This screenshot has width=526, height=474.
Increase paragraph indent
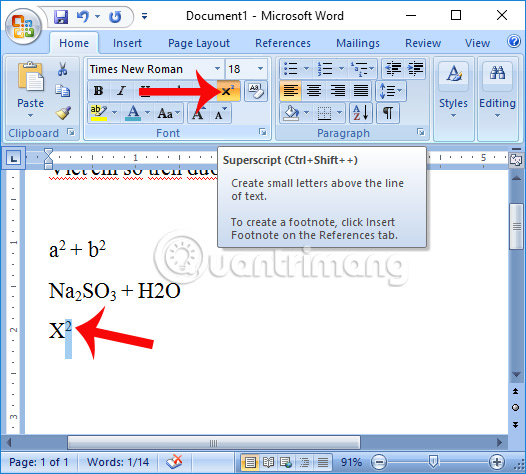415,69
